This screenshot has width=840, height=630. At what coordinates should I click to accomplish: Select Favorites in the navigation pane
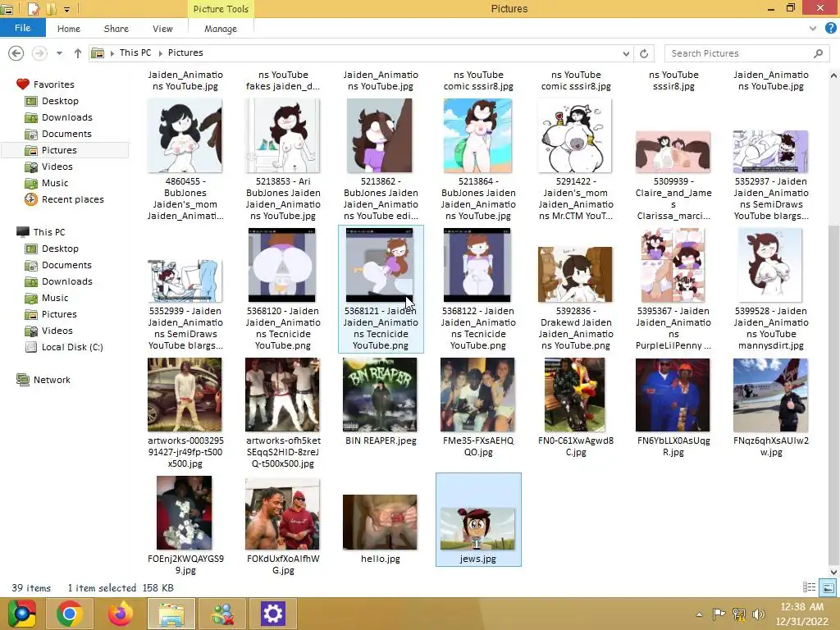(53, 84)
